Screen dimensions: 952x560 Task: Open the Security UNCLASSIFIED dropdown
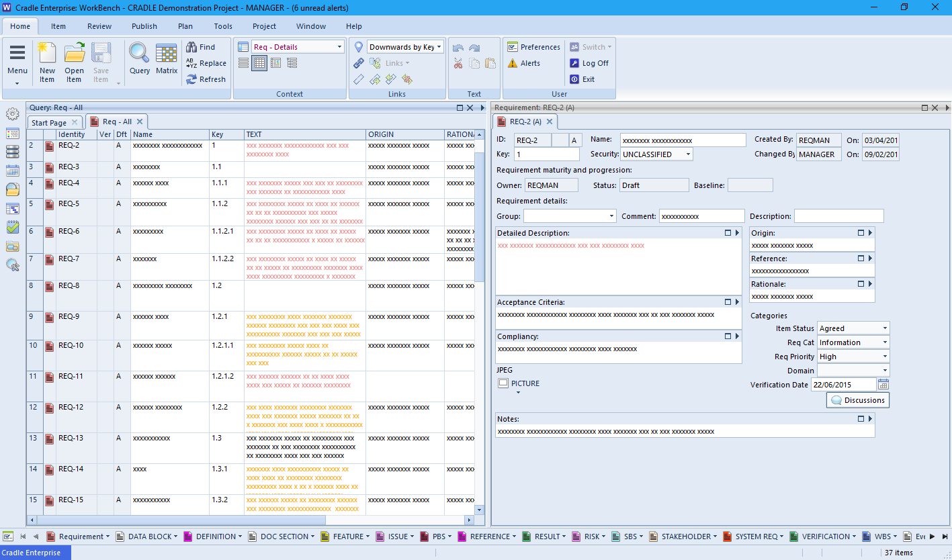pos(687,154)
